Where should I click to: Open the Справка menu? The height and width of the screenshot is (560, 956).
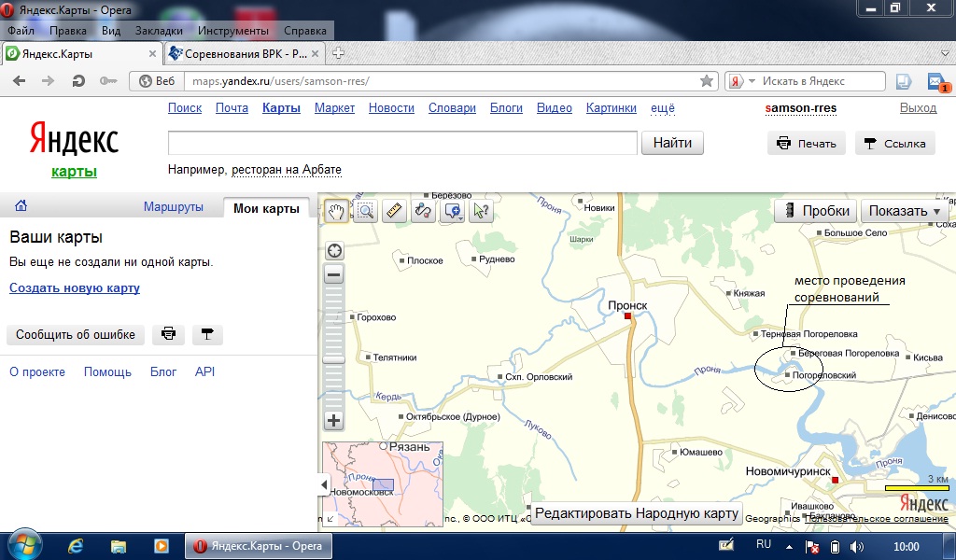tap(305, 31)
